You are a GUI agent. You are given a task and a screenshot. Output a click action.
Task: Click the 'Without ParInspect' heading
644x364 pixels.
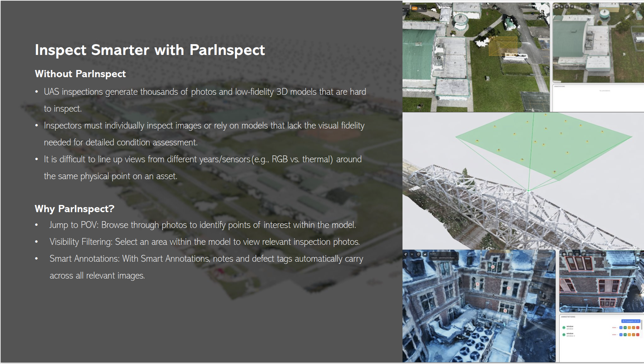pos(80,74)
